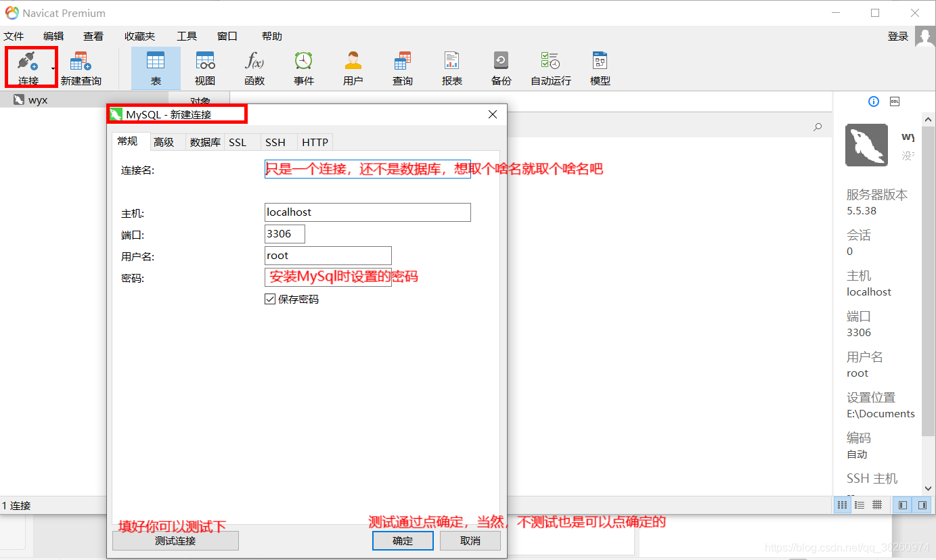Switch to the HTTP tab in dialog

coord(315,142)
